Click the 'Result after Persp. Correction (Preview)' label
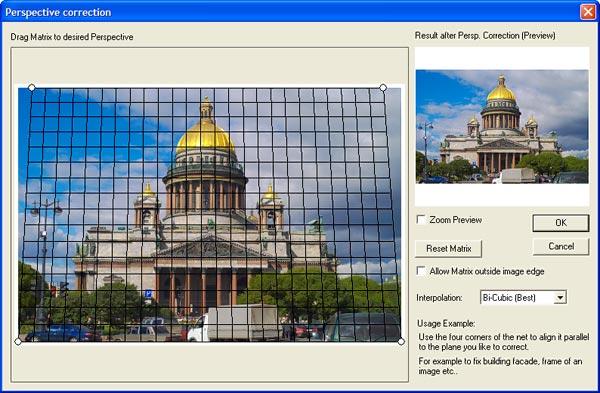The image size is (600, 393). [485, 36]
